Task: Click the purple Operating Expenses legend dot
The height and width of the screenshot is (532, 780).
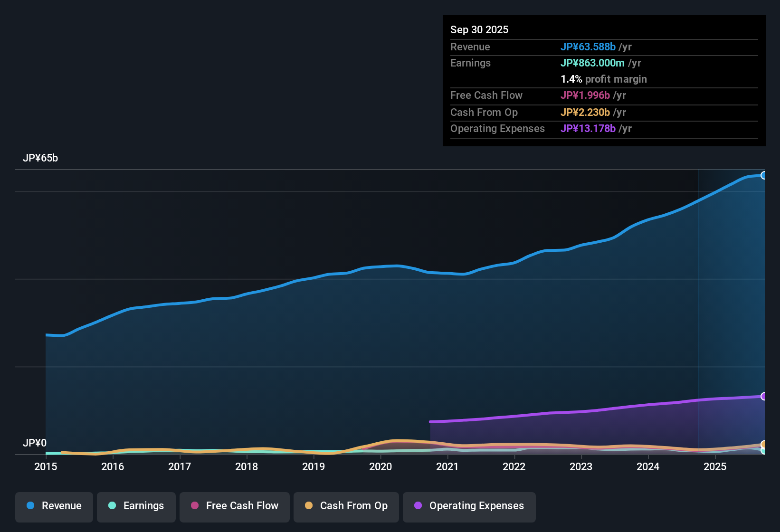Action: coord(418,506)
